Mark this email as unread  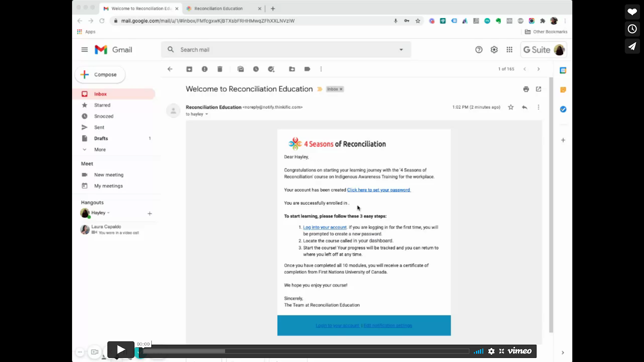[241, 69]
